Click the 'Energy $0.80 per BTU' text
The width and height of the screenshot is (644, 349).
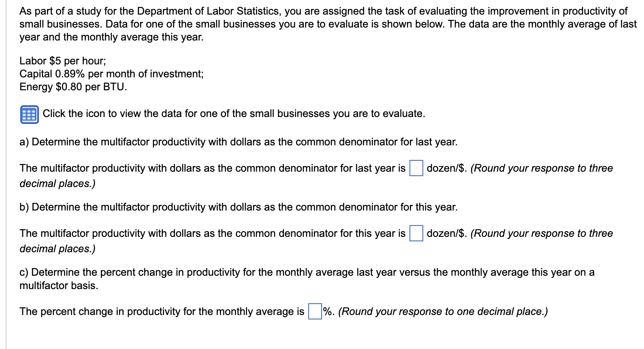pyautogui.click(x=73, y=87)
